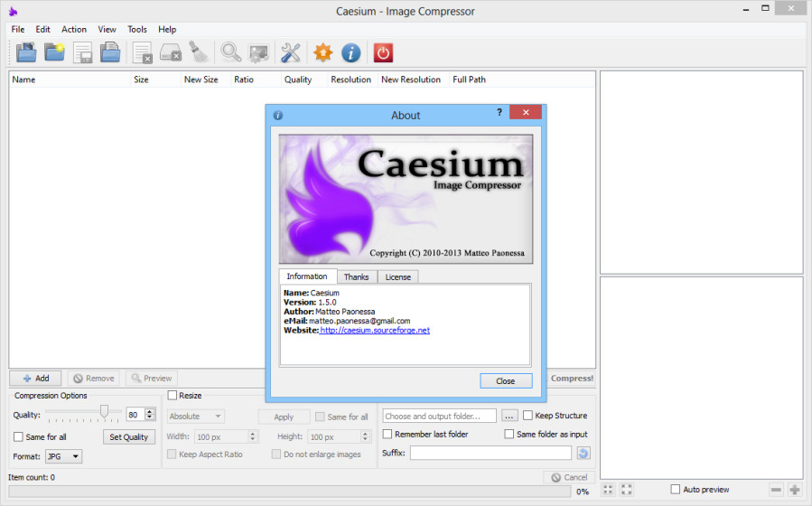Open the Edit menu
This screenshot has width=812, height=506.
click(43, 30)
